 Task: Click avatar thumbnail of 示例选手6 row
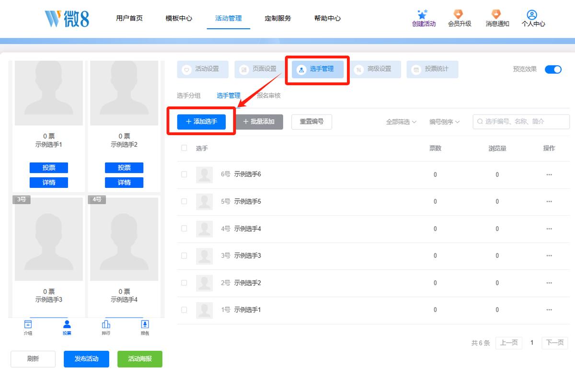click(x=205, y=175)
